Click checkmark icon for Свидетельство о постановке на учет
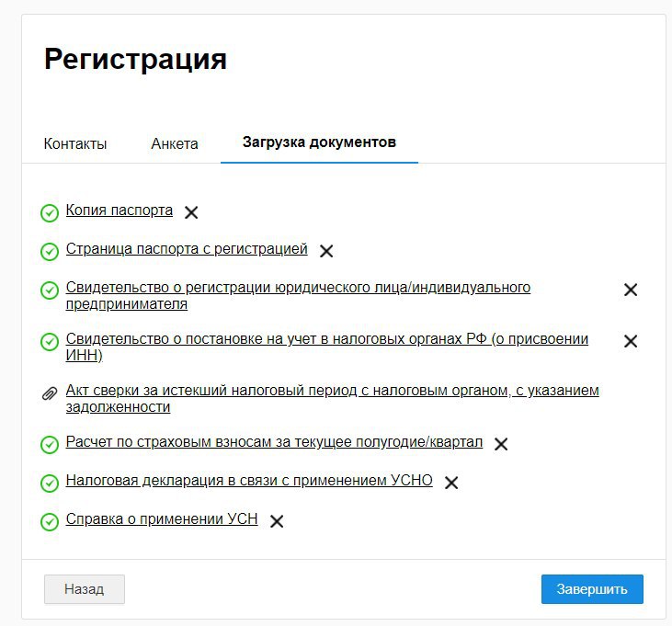The image size is (672, 626). [x=50, y=341]
